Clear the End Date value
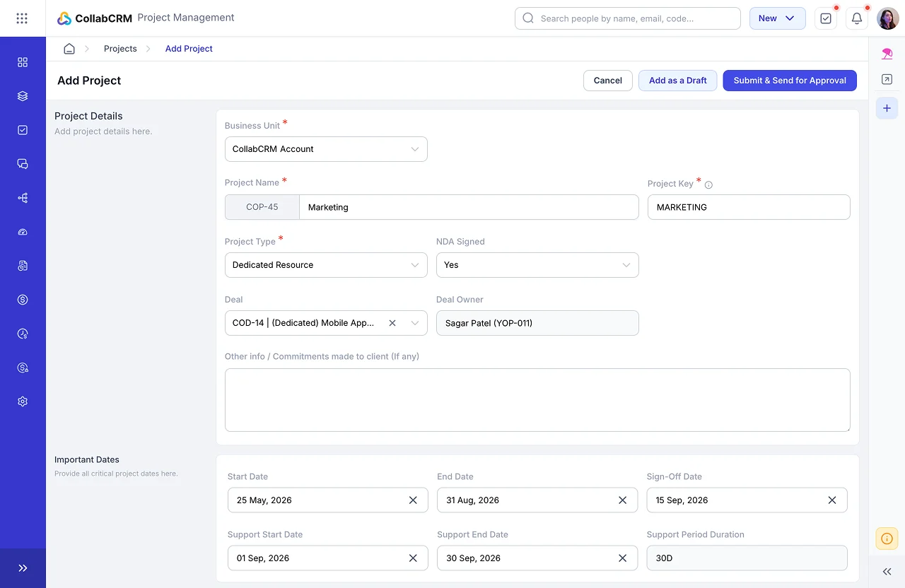The width and height of the screenshot is (905, 588). click(622, 500)
